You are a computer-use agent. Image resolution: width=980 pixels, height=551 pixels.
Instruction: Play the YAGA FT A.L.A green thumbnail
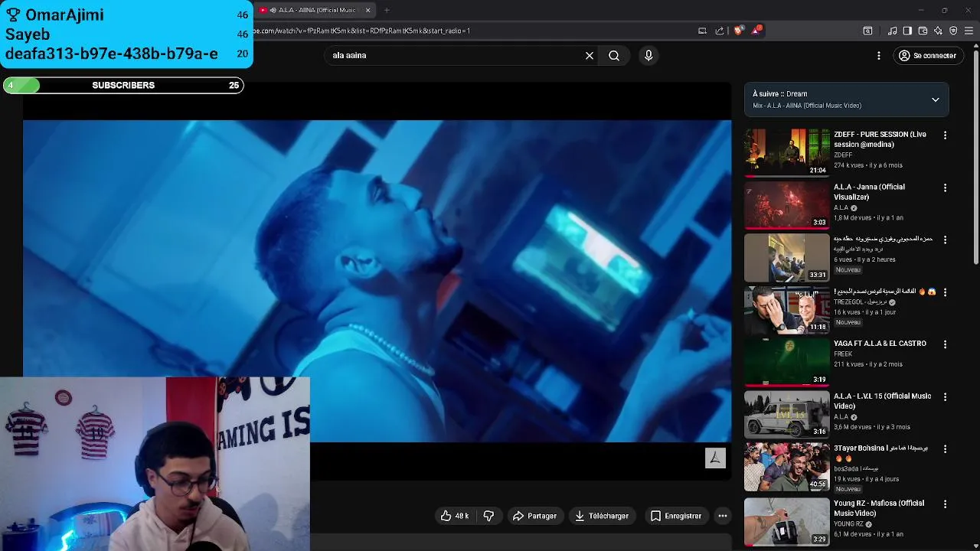pyautogui.click(x=786, y=361)
